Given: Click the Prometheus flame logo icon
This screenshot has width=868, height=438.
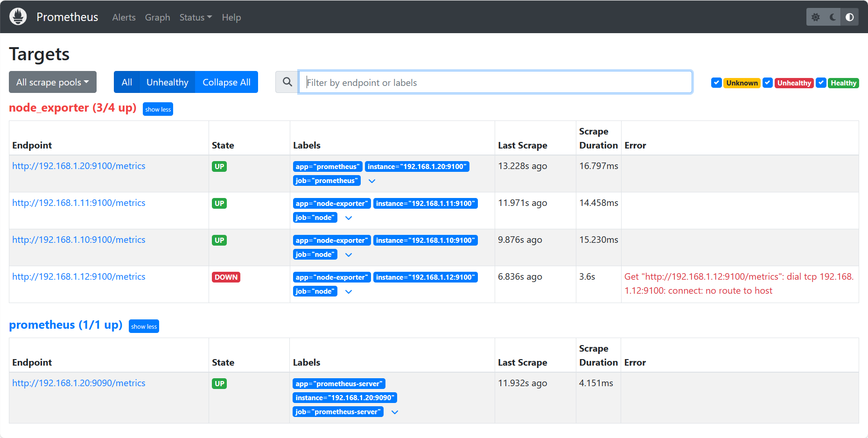Looking at the screenshot, I should click(x=18, y=17).
